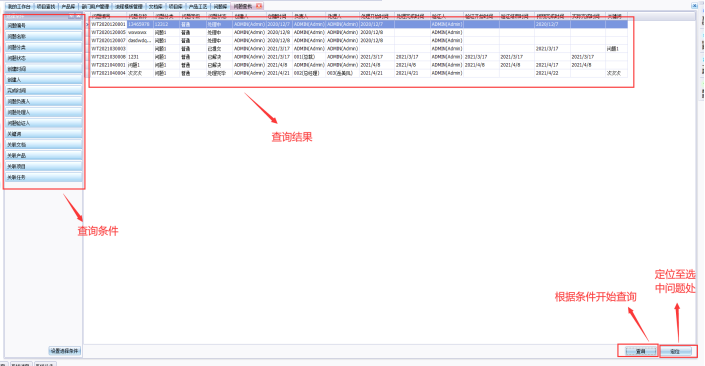Click the blue close icon at top right
Screen dimensions: 705x366
694,6
